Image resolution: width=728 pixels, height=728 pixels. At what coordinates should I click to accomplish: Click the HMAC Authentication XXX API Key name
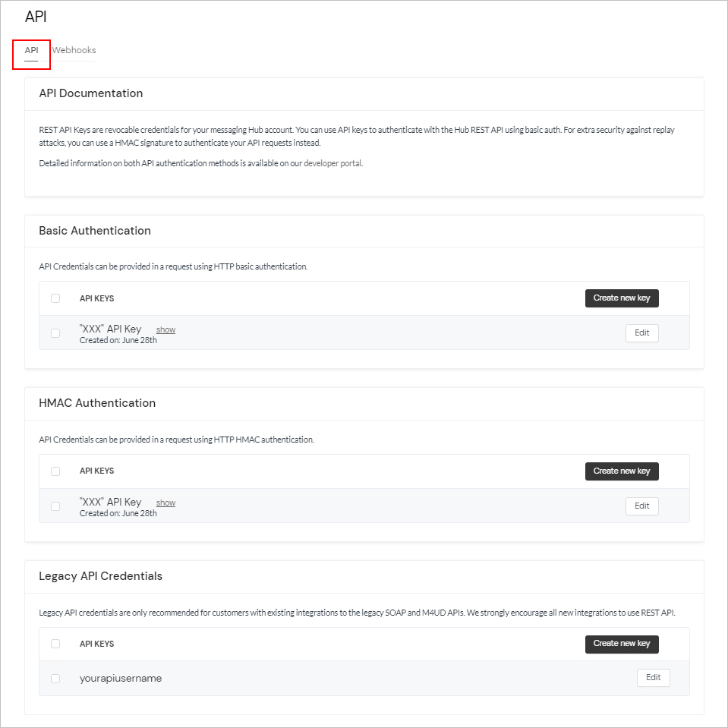pos(110,501)
